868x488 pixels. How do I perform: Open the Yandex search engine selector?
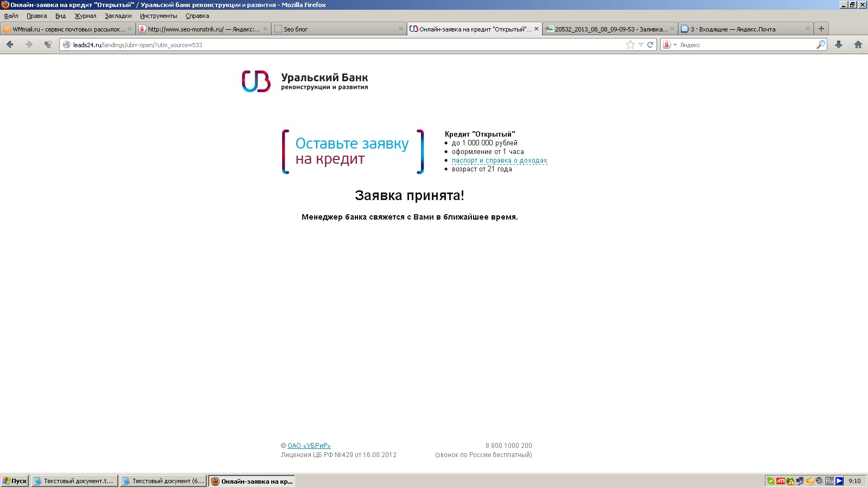pyautogui.click(x=670, y=45)
